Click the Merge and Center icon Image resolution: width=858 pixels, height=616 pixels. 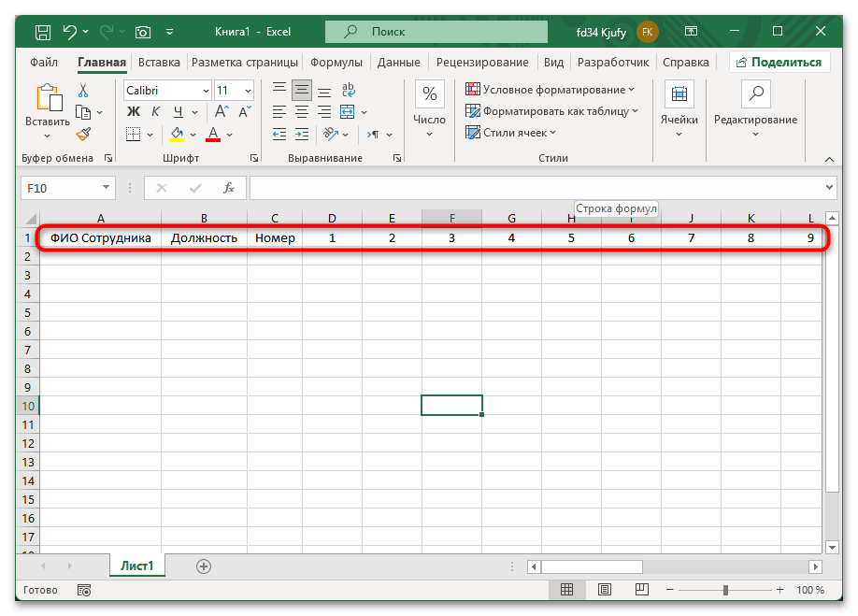346,112
